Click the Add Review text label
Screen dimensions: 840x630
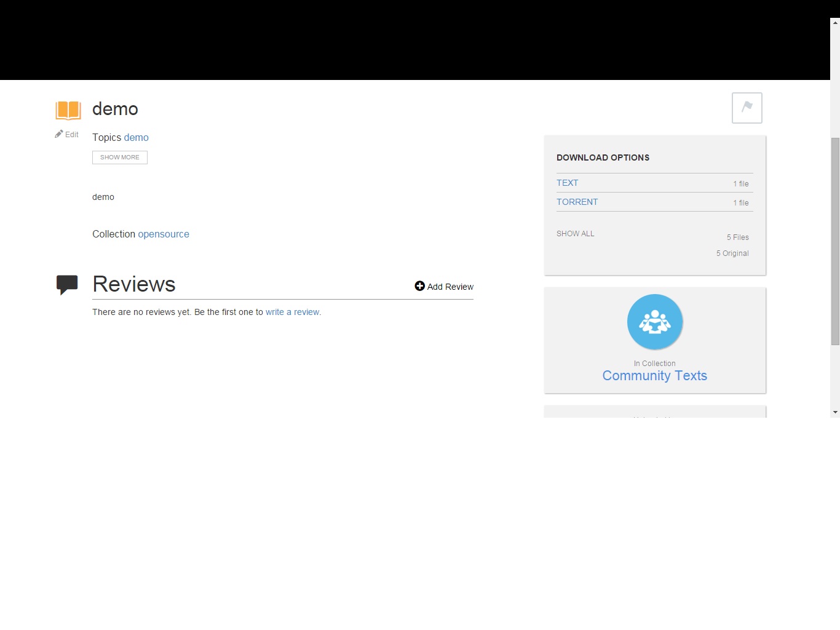[x=450, y=287]
